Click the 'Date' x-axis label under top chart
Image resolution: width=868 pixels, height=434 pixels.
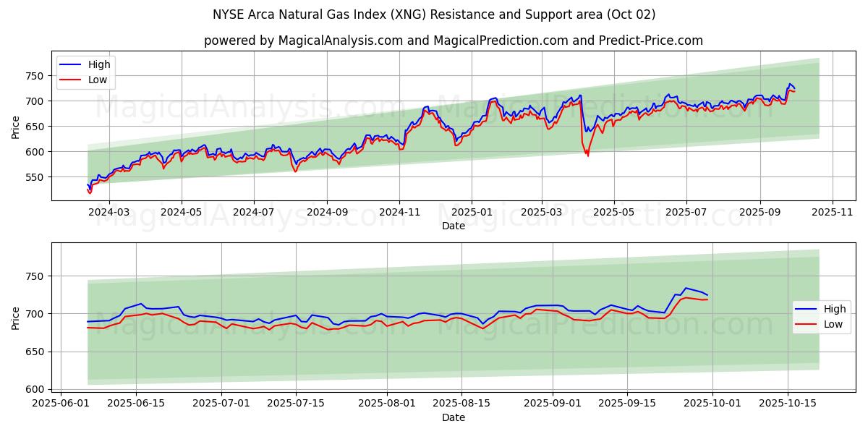tap(453, 226)
